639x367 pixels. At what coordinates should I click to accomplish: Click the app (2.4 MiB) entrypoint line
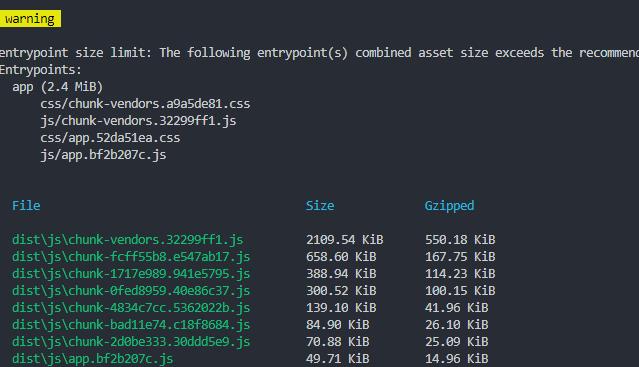pyautogui.click(x=57, y=87)
